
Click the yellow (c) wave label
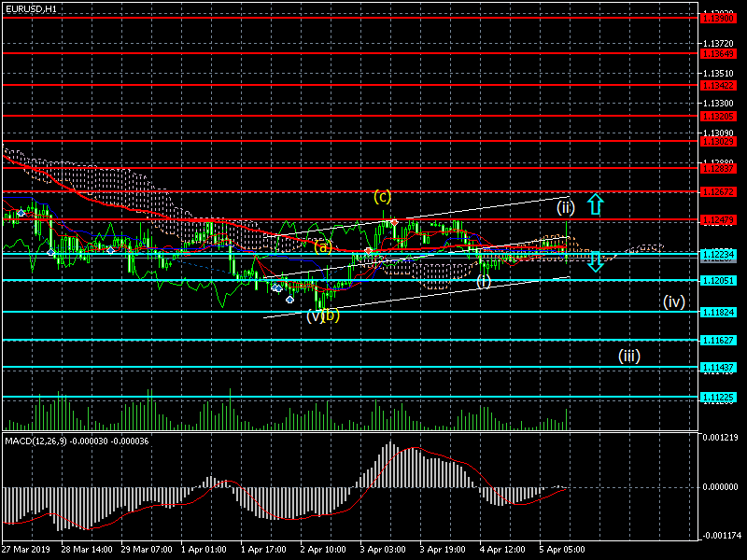point(382,196)
